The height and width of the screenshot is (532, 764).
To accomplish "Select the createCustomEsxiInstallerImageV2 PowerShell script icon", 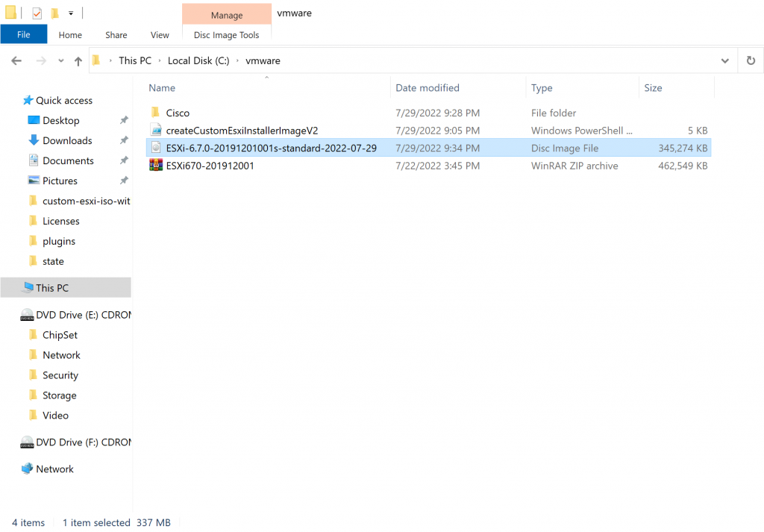I will pyautogui.click(x=156, y=130).
